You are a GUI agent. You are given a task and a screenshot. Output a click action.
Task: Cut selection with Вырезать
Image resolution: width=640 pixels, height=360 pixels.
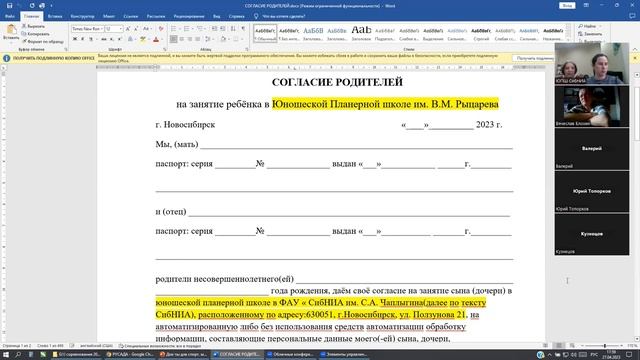33,26
